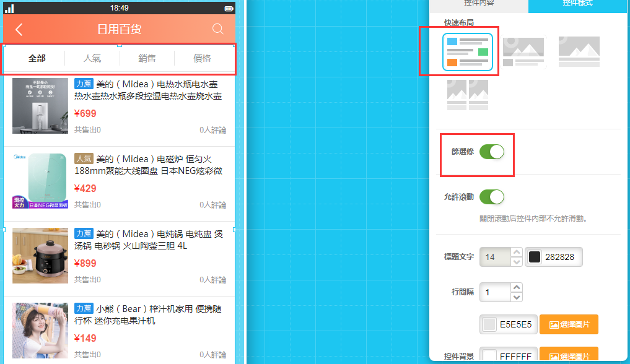630x364 pixels.
Task: Decrease the 行間隔 value
Action: click(517, 297)
